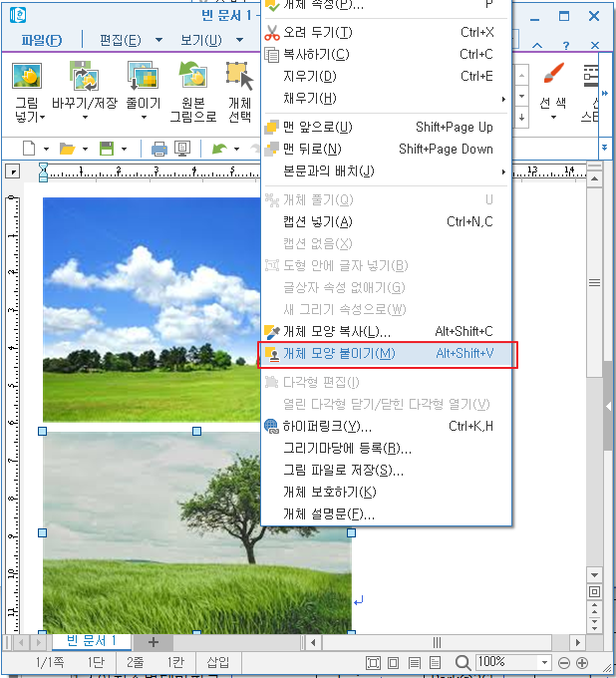The height and width of the screenshot is (678, 616).
Task: Expand the open folder dropdown arrow
Action: click(x=85, y=150)
